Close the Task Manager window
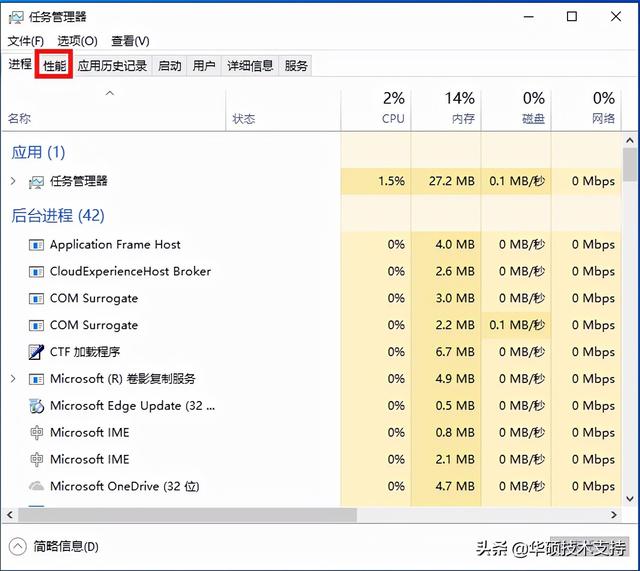The image size is (640, 571). point(616,17)
